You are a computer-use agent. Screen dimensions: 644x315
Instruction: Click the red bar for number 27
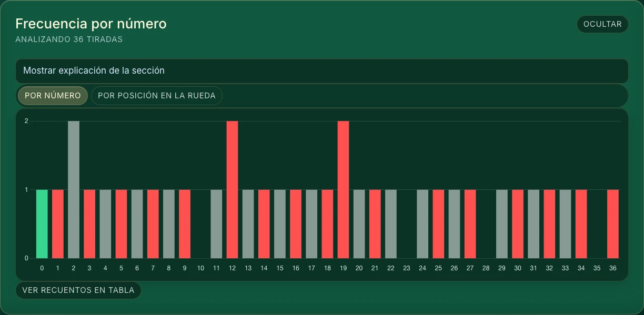click(470, 224)
